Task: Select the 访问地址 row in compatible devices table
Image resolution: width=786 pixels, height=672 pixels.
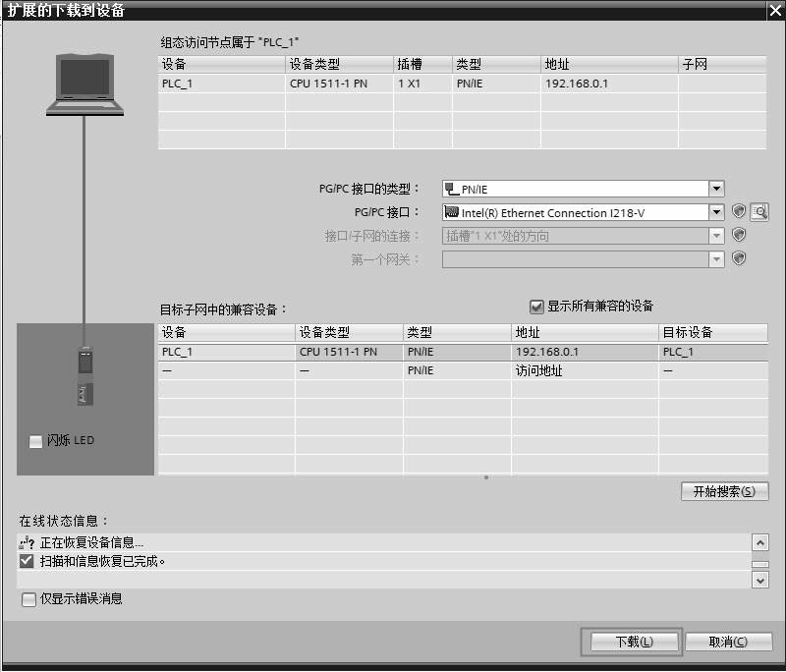Action: tap(463, 370)
